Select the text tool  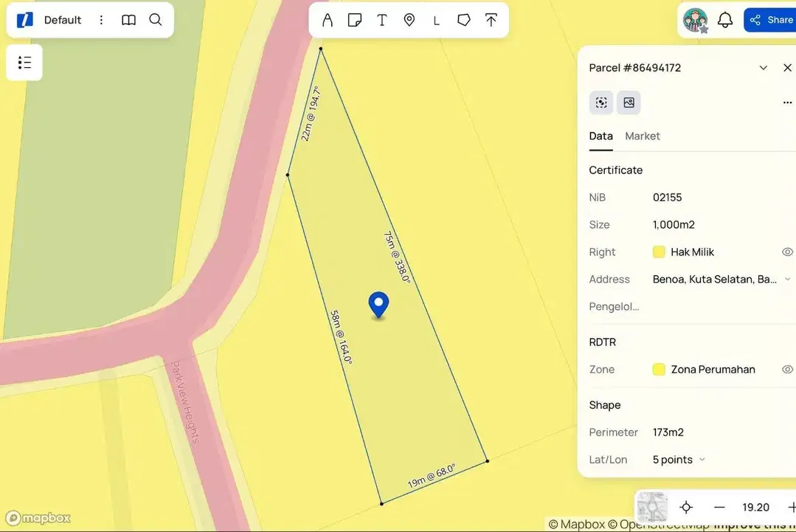tap(381, 20)
